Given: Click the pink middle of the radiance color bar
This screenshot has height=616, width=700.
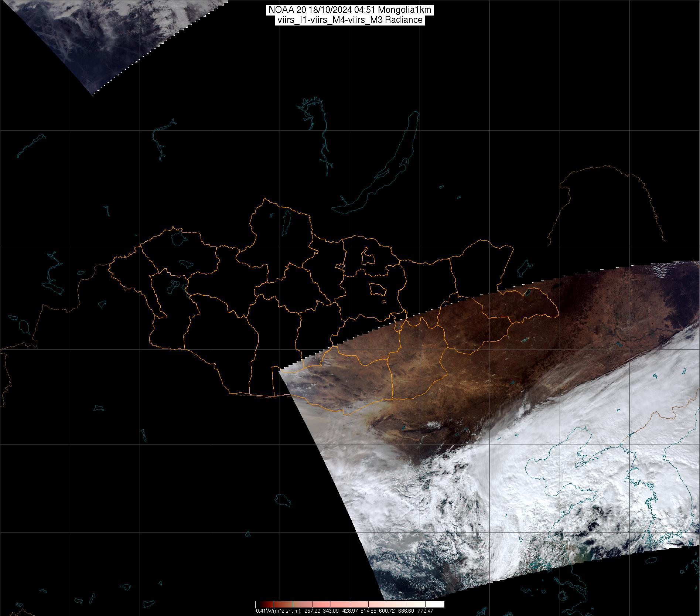Looking at the screenshot, I should [350, 604].
